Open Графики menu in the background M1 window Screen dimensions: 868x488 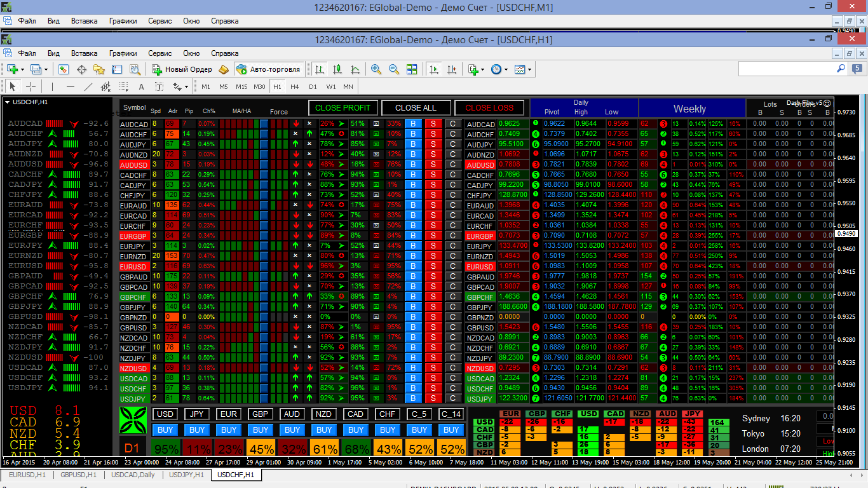pyautogui.click(x=123, y=20)
